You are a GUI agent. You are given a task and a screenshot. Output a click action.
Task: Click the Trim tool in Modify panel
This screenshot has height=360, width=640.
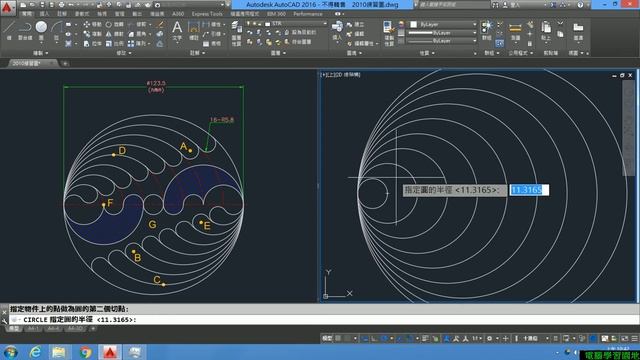(x=138, y=24)
